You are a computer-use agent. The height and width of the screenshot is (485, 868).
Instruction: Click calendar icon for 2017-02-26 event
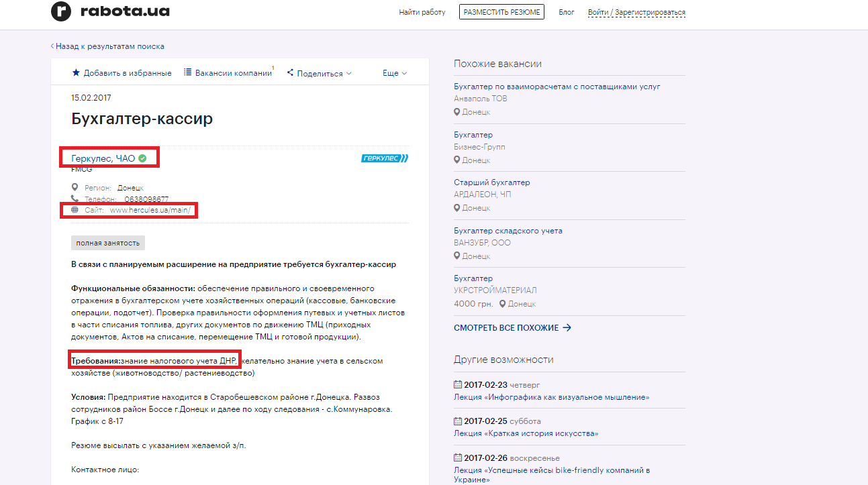[458, 458]
